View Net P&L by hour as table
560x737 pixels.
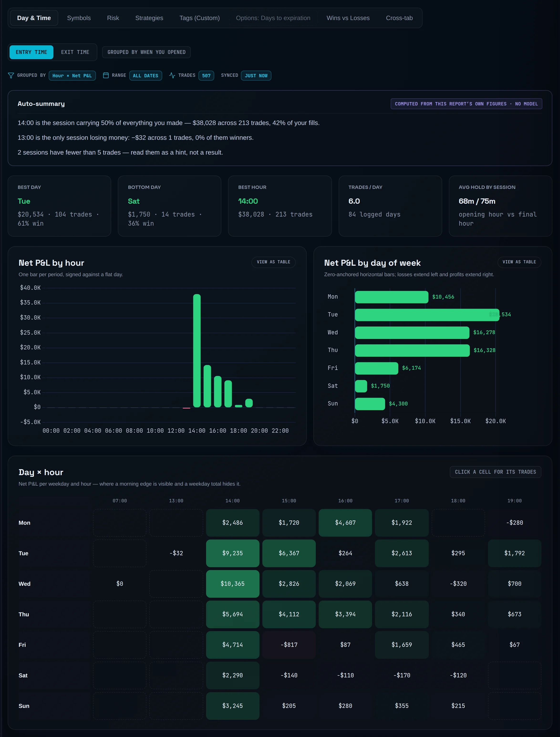point(273,262)
